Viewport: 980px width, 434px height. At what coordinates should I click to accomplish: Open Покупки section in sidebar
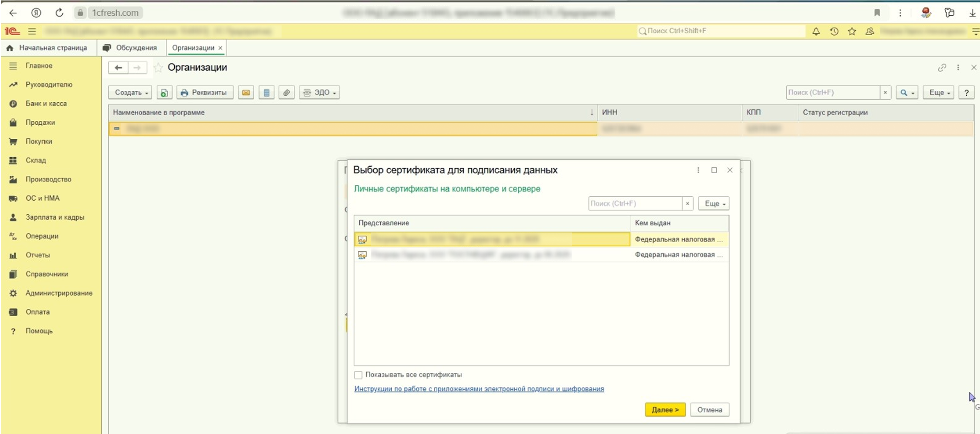coord(39,141)
